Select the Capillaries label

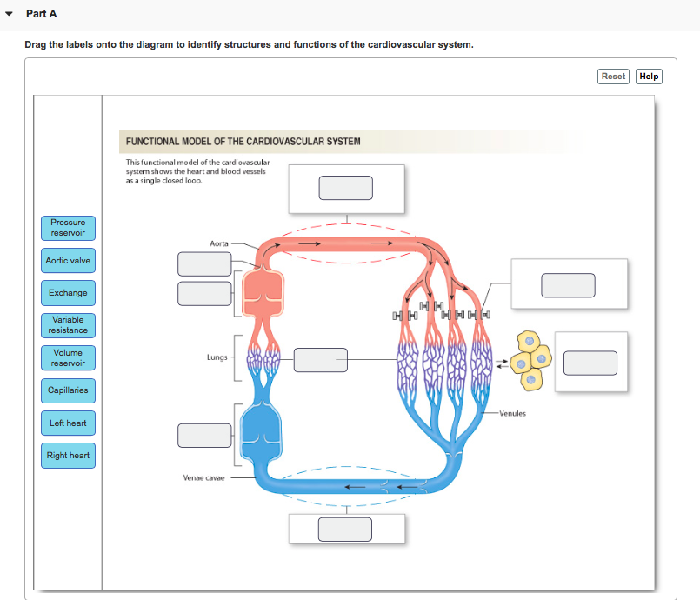point(68,390)
